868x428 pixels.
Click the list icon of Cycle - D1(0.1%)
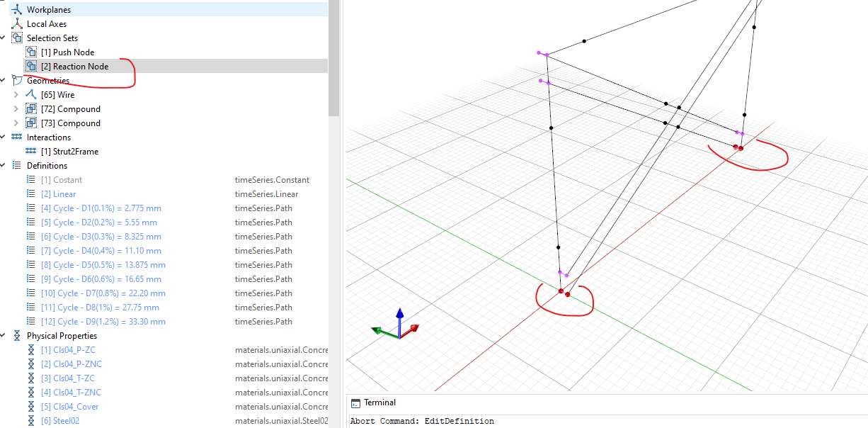(30, 208)
